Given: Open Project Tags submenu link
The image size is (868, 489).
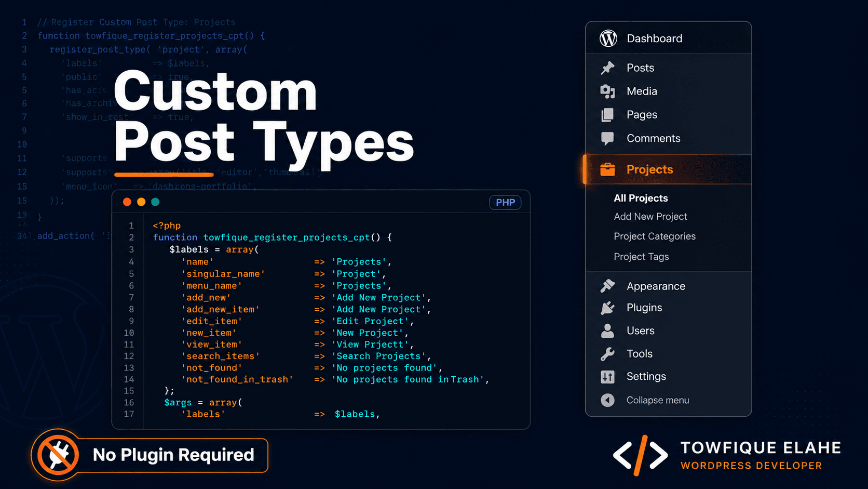Looking at the screenshot, I should coord(641,257).
